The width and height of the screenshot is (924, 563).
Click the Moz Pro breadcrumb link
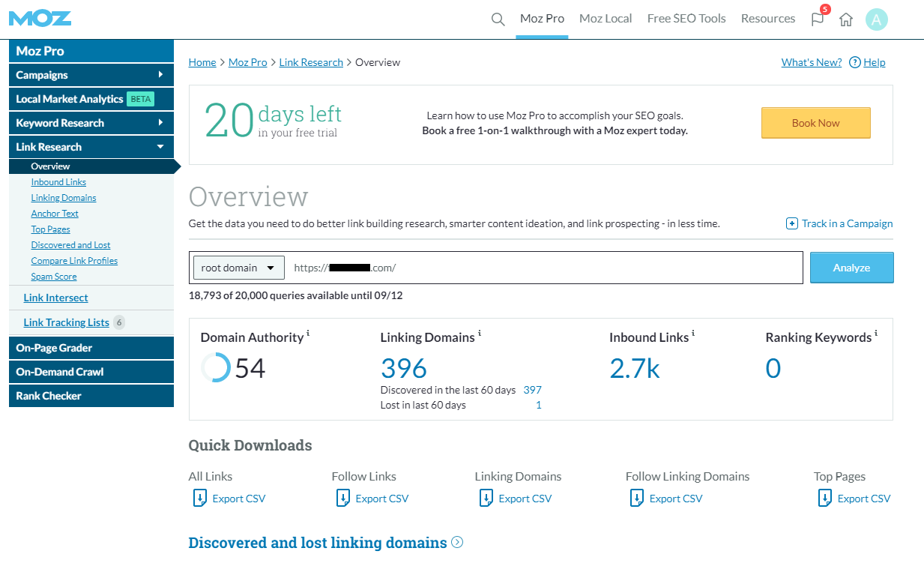(x=247, y=62)
